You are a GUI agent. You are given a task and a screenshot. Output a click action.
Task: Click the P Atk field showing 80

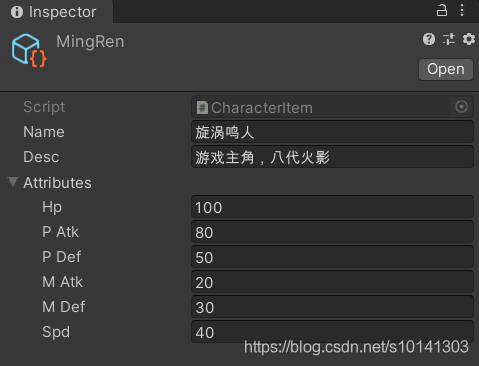point(332,232)
